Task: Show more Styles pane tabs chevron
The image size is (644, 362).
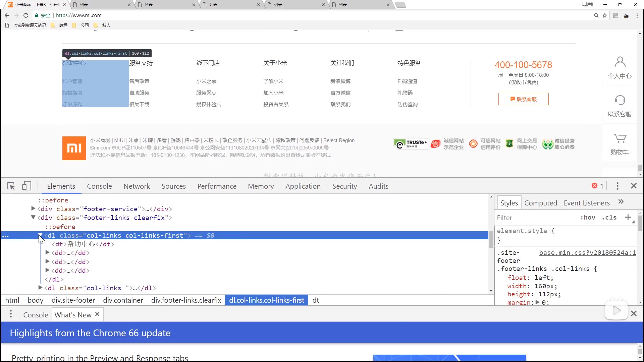Action: (621, 202)
